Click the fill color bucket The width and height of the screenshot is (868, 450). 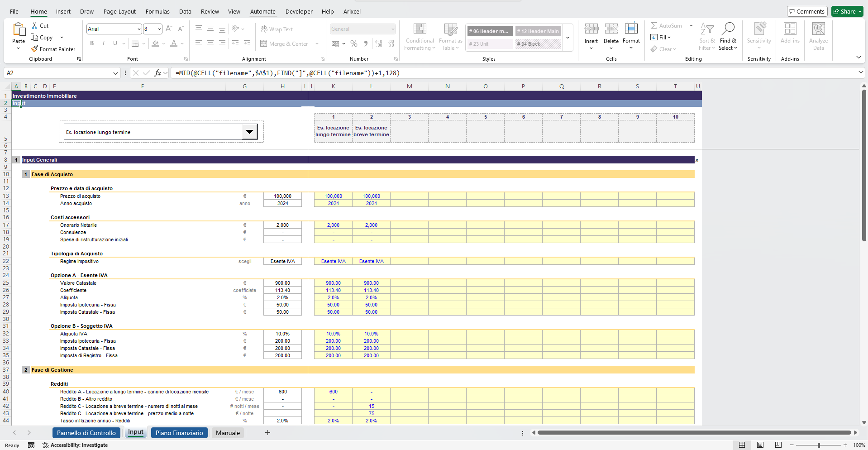[x=156, y=43]
